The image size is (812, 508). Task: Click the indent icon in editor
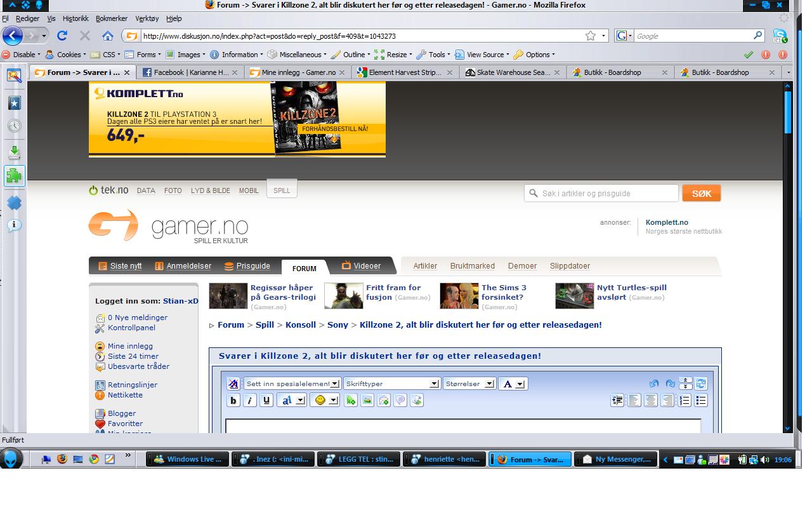pos(617,400)
